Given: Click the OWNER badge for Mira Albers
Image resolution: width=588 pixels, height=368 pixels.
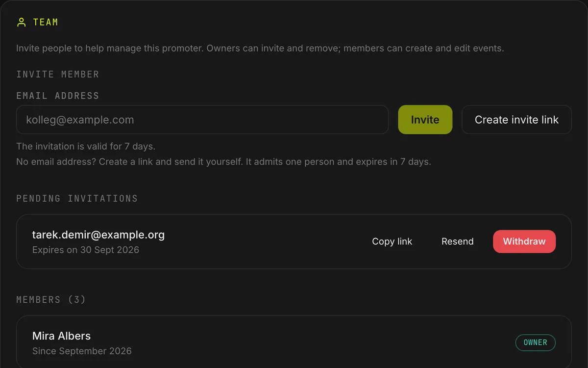Looking at the screenshot, I should (x=535, y=342).
